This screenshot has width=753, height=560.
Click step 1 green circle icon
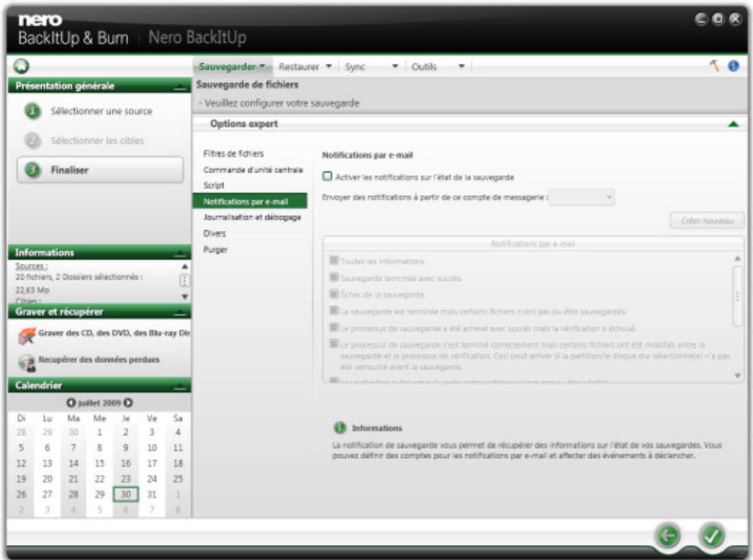point(33,111)
